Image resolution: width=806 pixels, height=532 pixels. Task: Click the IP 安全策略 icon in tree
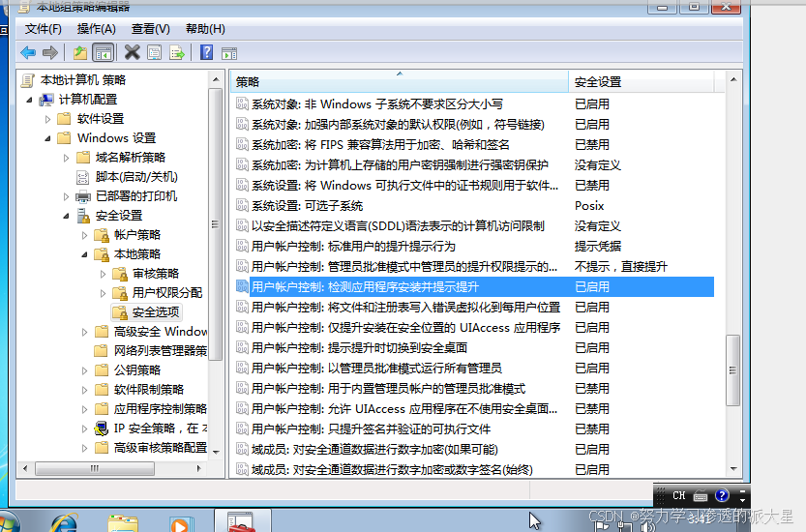[102, 429]
